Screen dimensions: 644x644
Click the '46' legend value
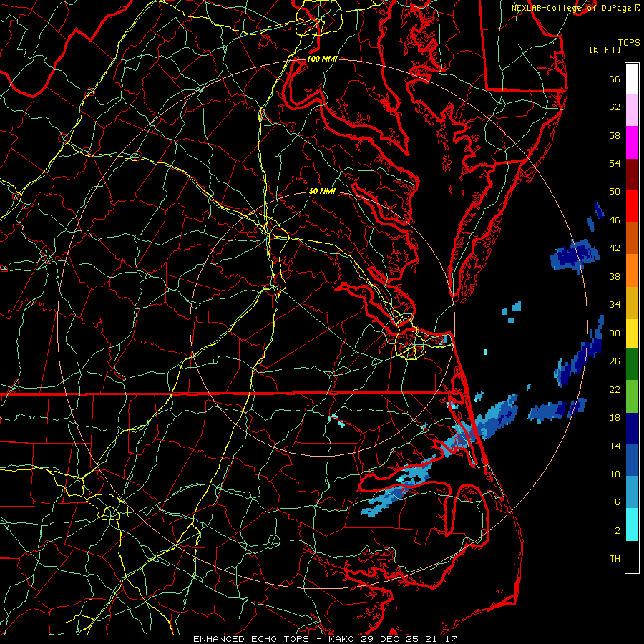(615, 220)
